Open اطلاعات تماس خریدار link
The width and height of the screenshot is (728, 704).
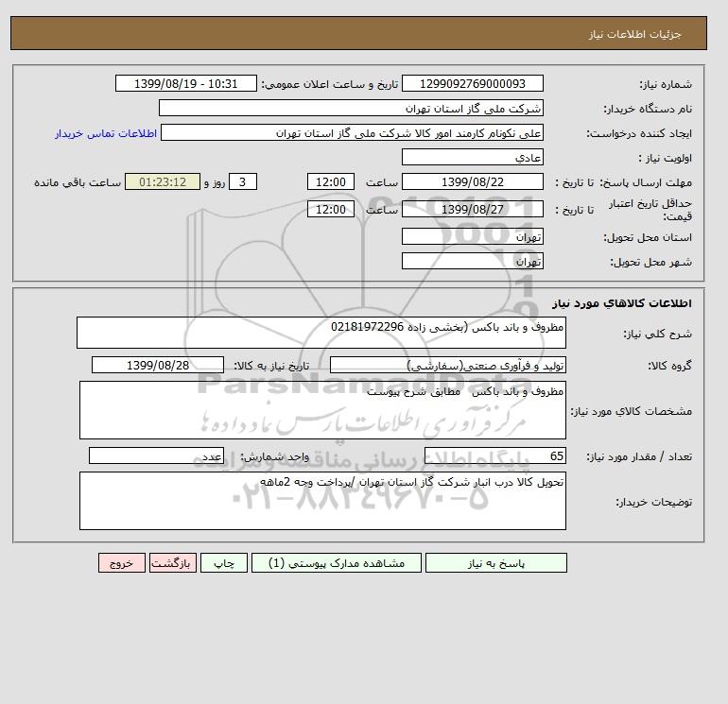click(105, 133)
